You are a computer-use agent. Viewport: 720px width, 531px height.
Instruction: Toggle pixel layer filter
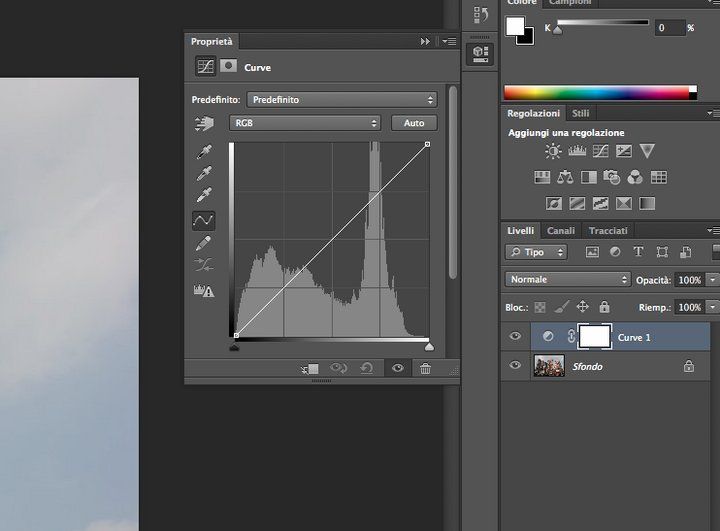[592, 252]
